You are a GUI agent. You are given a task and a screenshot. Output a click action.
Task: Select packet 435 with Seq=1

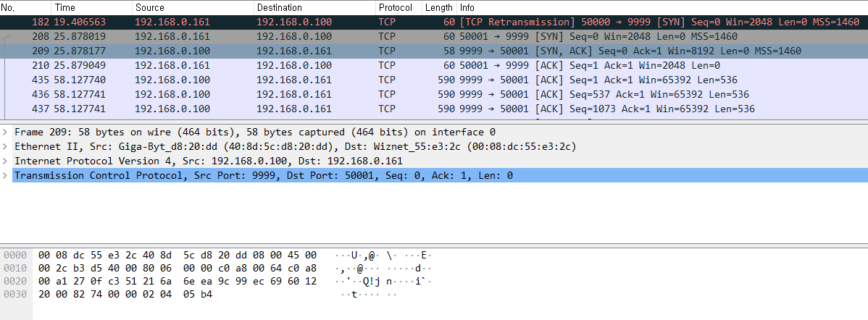tap(434, 80)
